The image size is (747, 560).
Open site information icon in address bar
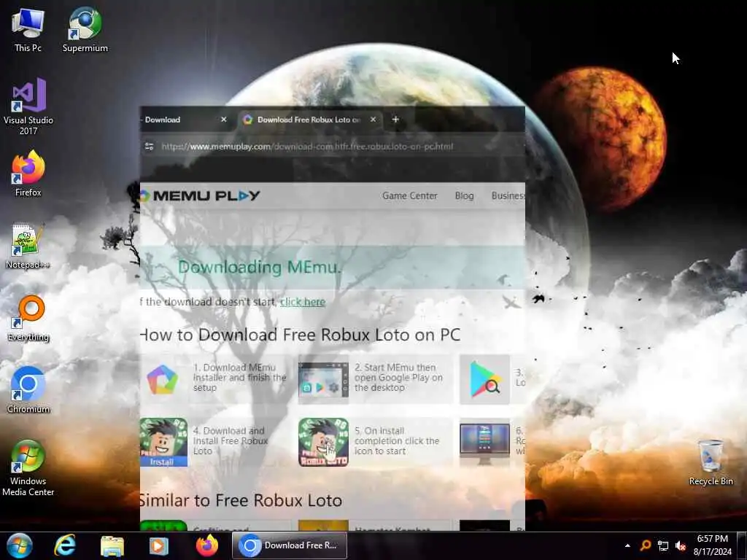(149, 146)
